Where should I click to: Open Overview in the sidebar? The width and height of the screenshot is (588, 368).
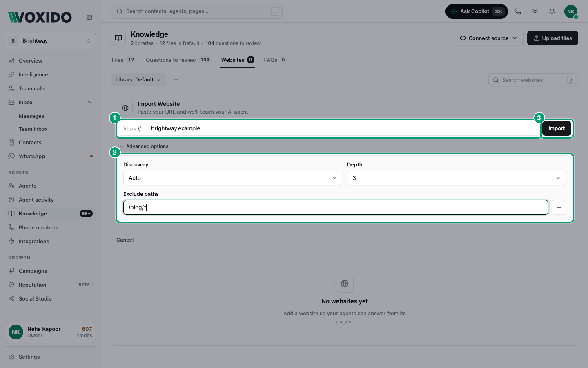click(51, 61)
